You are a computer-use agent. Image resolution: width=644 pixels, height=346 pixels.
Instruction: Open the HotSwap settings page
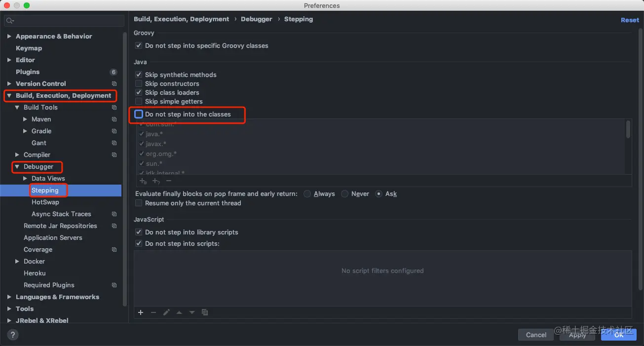click(45, 202)
